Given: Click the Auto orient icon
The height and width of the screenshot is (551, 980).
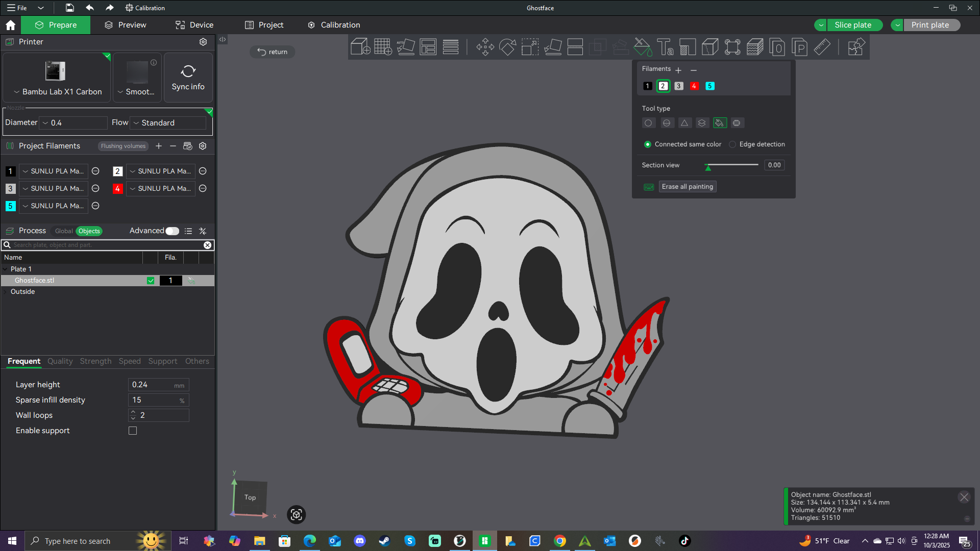Looking at the screenshot, I should (406, 47).
